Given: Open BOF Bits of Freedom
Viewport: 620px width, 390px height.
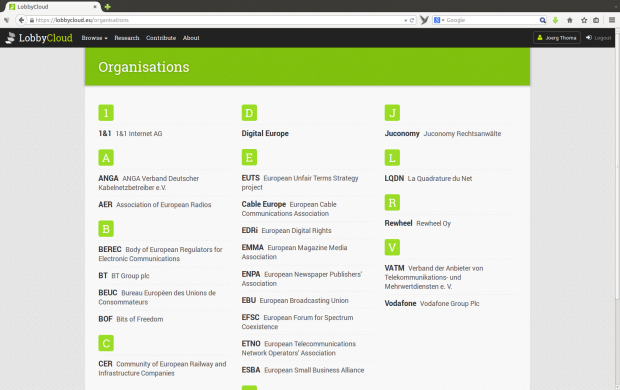Looking at the screenshot, I should pos(130,319).
